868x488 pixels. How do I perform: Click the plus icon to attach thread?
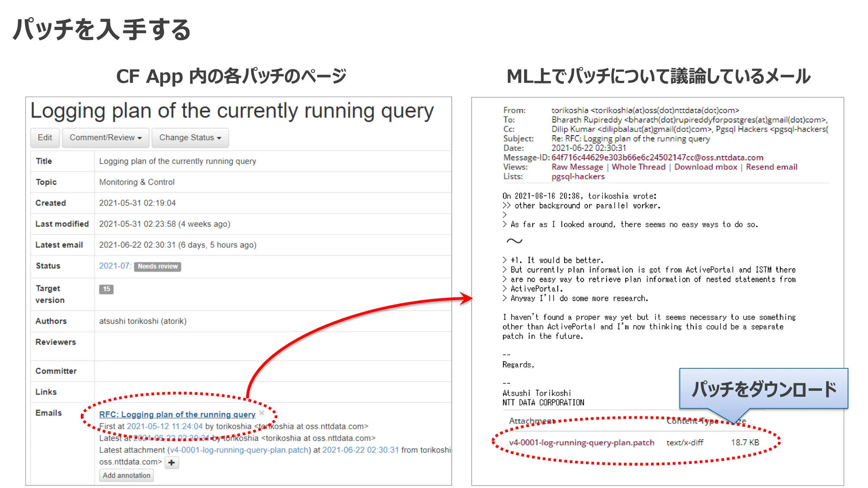(x=172, y=463)
